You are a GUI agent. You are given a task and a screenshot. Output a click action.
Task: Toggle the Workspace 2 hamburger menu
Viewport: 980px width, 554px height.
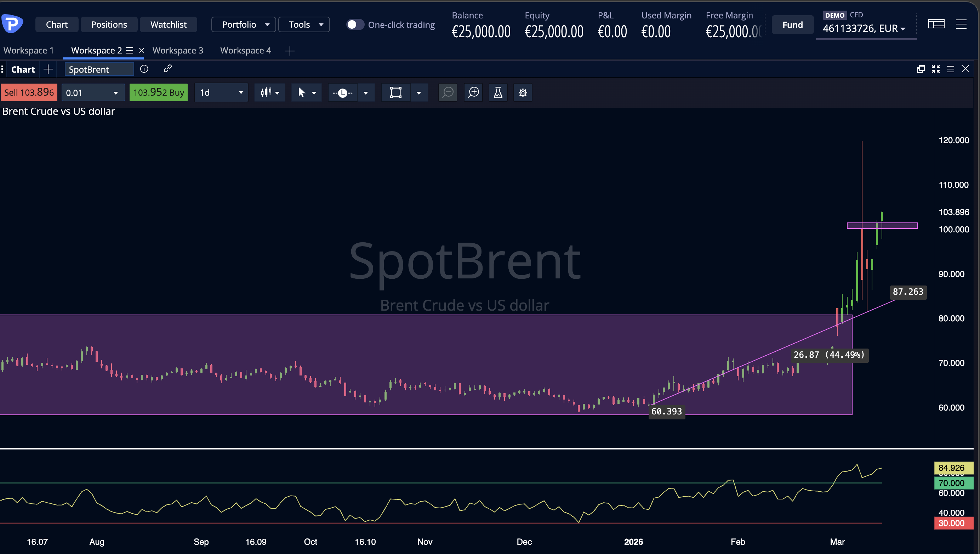[130, 50]
